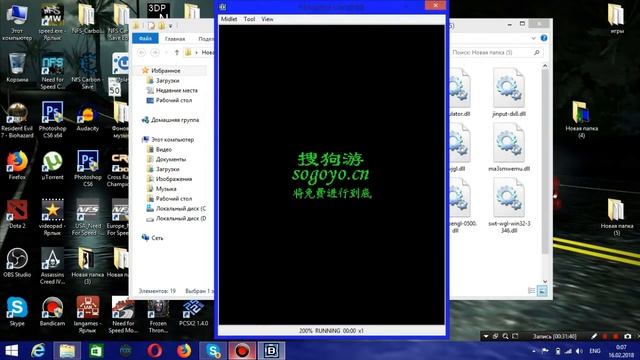Click the emulator status bar 200% RUNNING text
This screenshot has width=640, height=360.
coord(331,331)
